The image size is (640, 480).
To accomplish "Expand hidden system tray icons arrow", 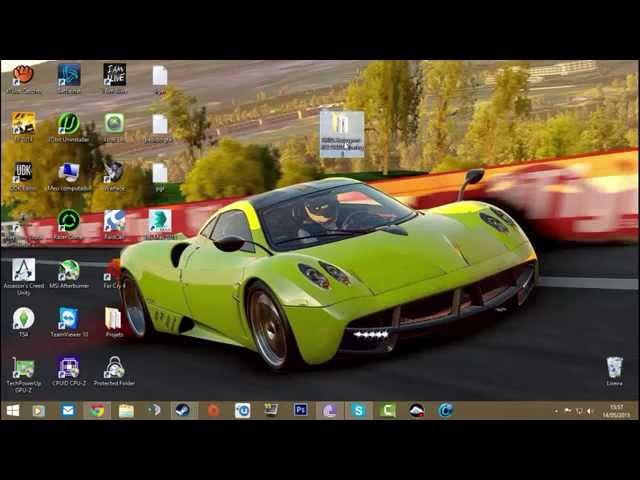I will tap(556, 411).
